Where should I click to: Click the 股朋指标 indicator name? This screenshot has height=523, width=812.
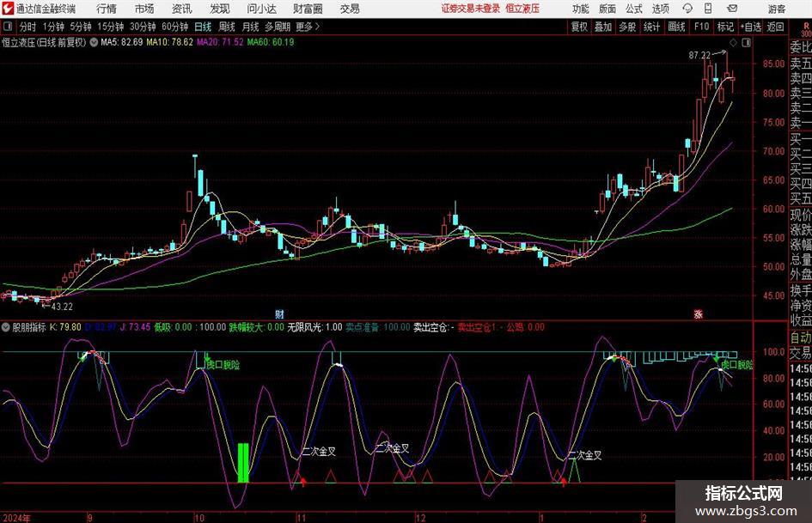[29, 327]
